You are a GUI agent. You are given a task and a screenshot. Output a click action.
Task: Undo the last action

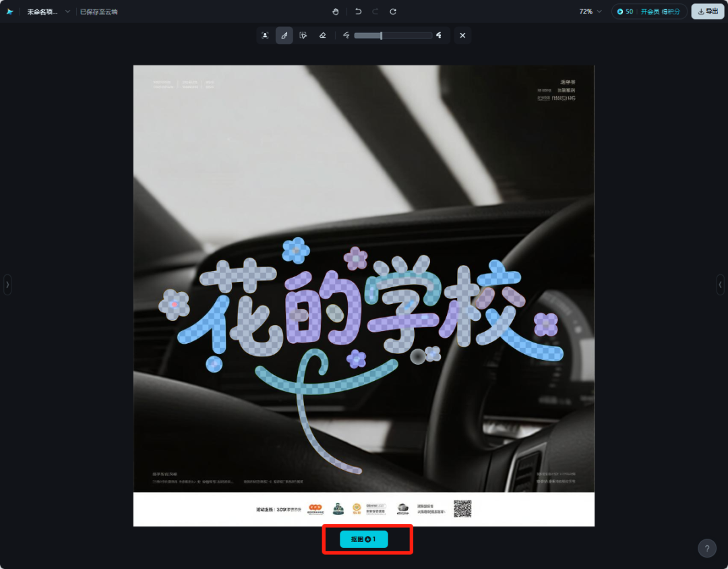pyautogui.click(x=358, y=11)
